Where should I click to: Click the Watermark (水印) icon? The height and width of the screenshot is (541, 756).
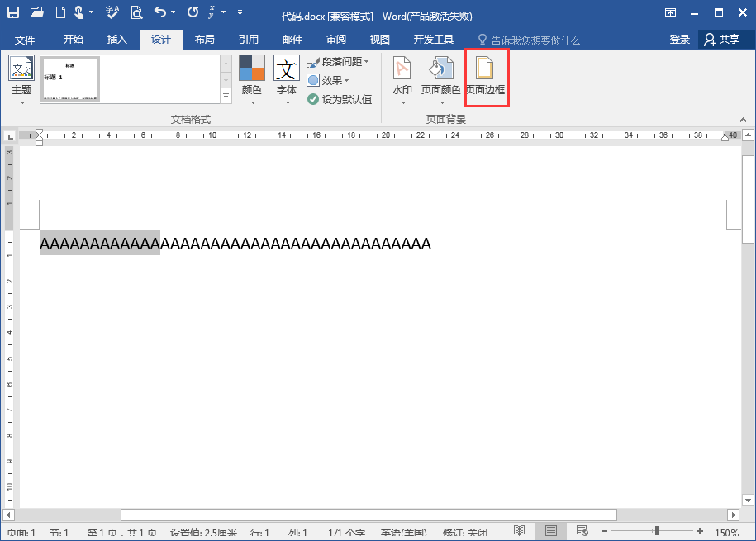(x=402, y=78)
